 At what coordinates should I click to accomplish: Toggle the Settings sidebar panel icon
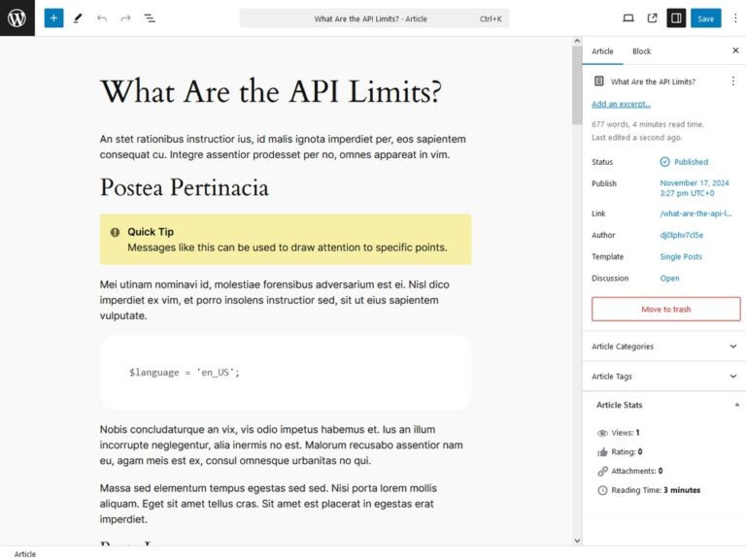coord(676,18)
